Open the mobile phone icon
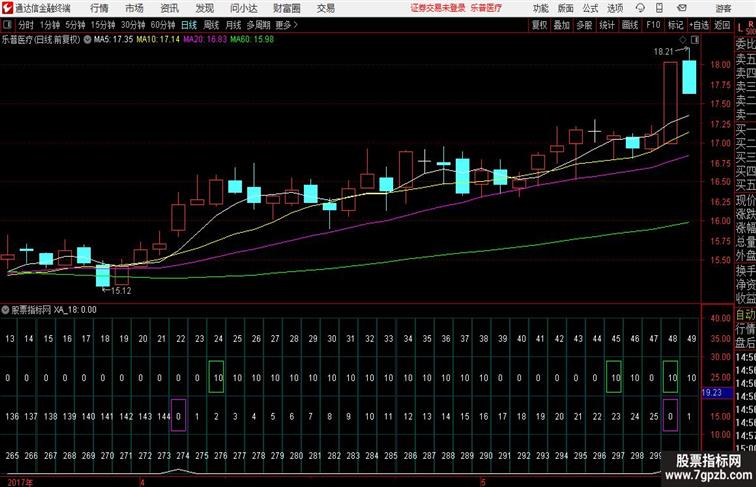 659,8
